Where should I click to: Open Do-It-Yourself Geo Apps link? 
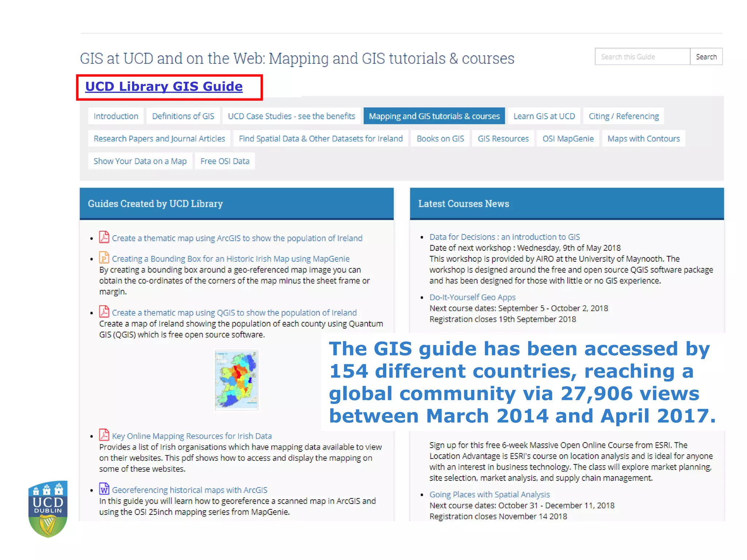coord(472,297)
